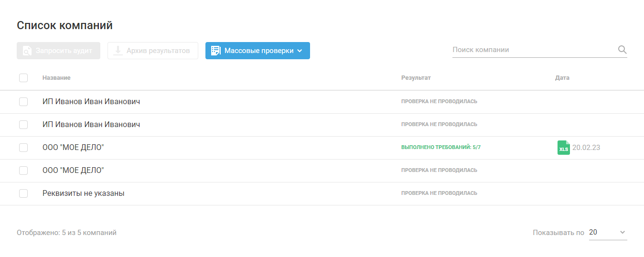Open the Реквизиты не указаны company entry
This screenshot has height=257, width=644.
click(84, 193)
